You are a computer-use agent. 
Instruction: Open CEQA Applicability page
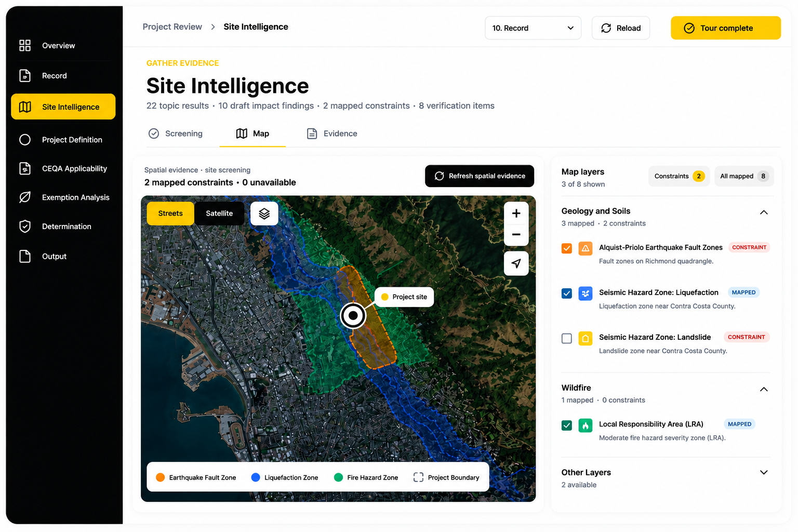click(63, 168)
